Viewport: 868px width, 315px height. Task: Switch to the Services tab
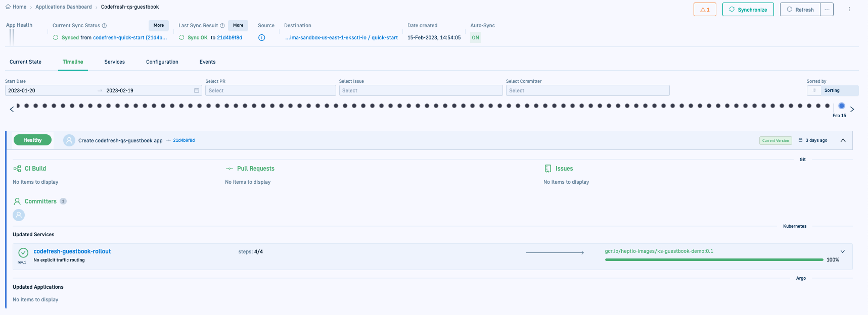(x=114, y=62)
